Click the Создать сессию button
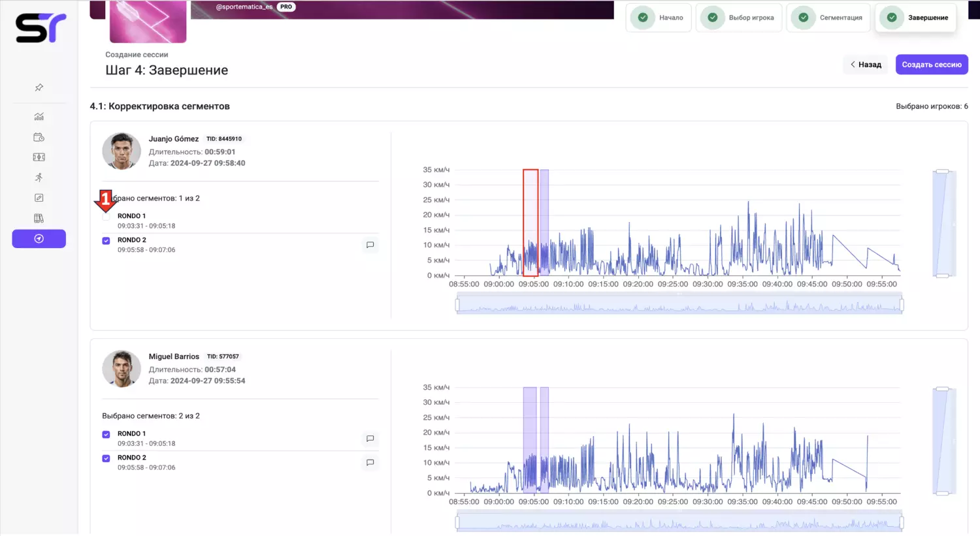The height and width of the screenshot is (536, 980). tap(932, 65)
